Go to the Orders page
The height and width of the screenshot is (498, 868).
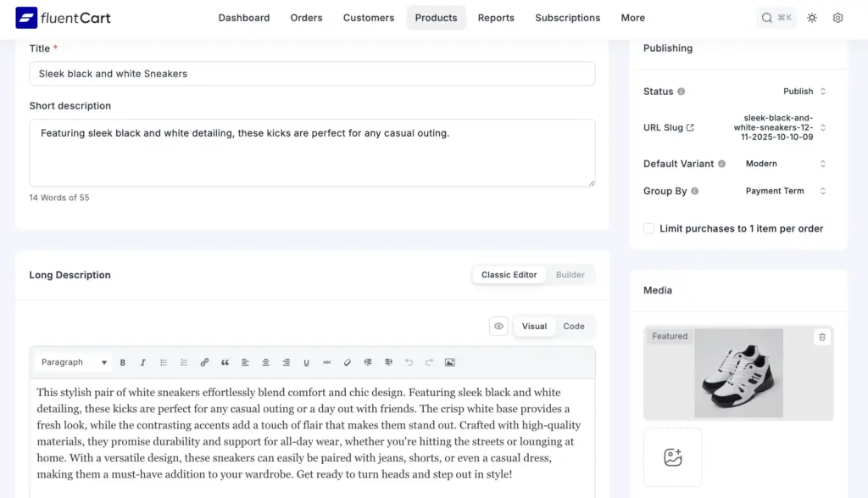click(306, 17)
